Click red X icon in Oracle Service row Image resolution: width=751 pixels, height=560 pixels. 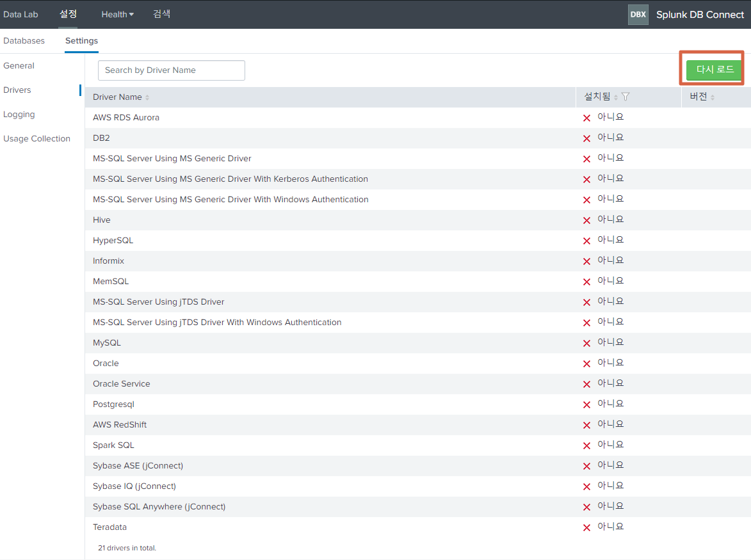[x=586, y=385]
